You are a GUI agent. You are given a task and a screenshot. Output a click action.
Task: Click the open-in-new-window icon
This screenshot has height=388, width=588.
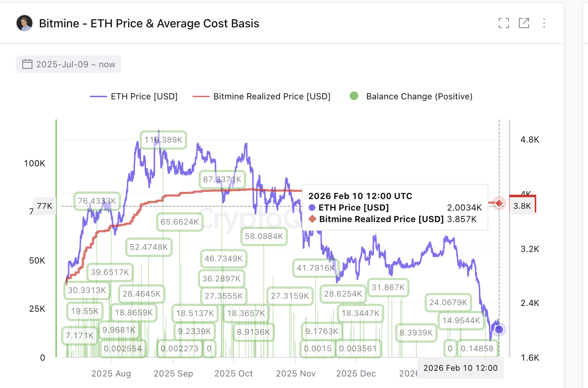click(524, 23)
